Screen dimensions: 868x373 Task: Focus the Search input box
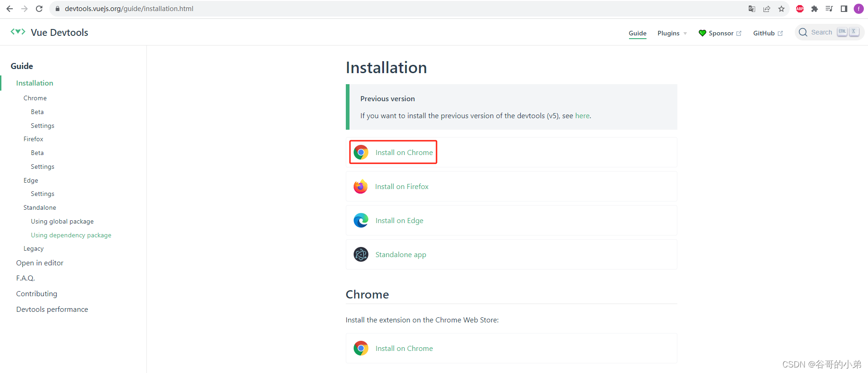tap(829, 32)
